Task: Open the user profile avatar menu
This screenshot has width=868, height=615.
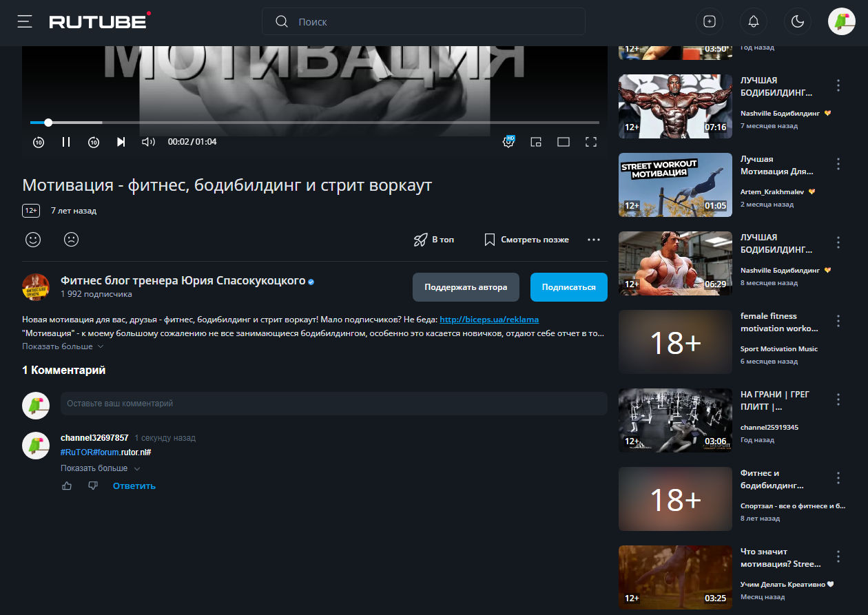Action: pyautogui.click(x=842, y=21)
